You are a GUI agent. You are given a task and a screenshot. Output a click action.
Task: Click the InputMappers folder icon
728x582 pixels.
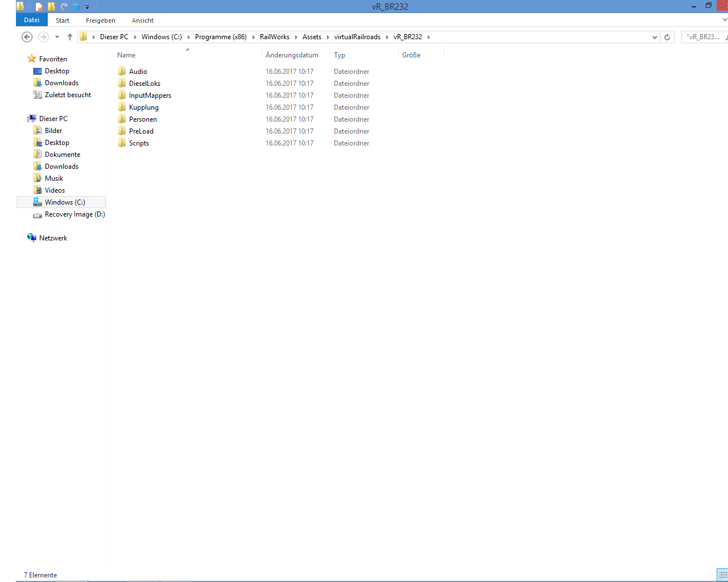(122, 95)
